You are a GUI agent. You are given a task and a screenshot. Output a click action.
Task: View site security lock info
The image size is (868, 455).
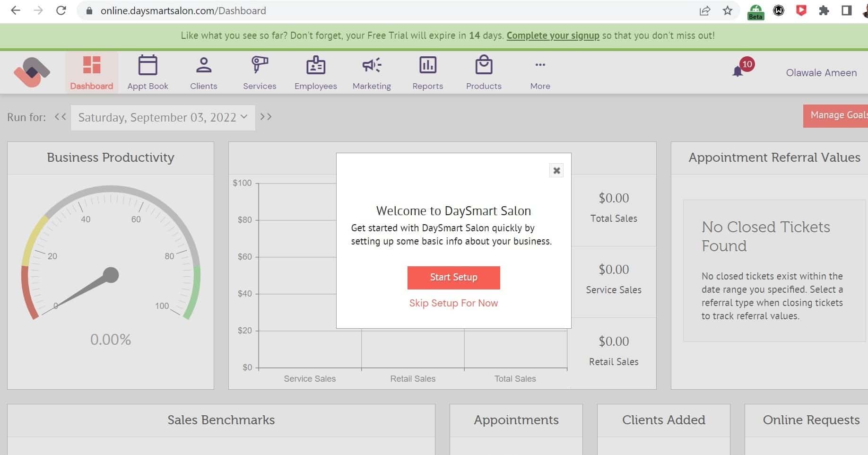pos(89,10)
